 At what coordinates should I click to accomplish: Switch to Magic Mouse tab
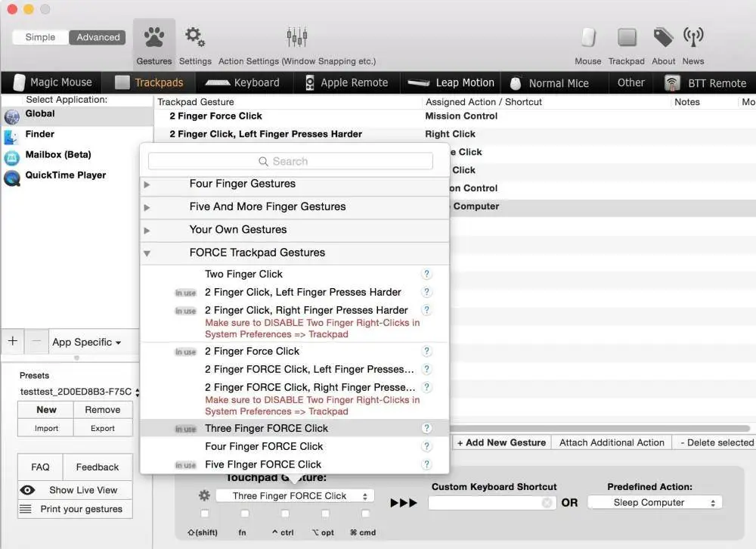tap(52, 82)
